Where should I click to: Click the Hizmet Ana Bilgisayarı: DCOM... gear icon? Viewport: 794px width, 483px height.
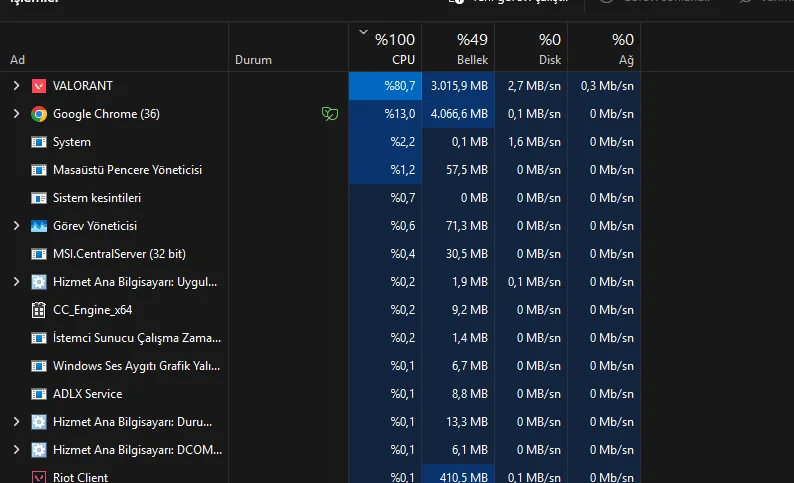click(x=39, y=450)
